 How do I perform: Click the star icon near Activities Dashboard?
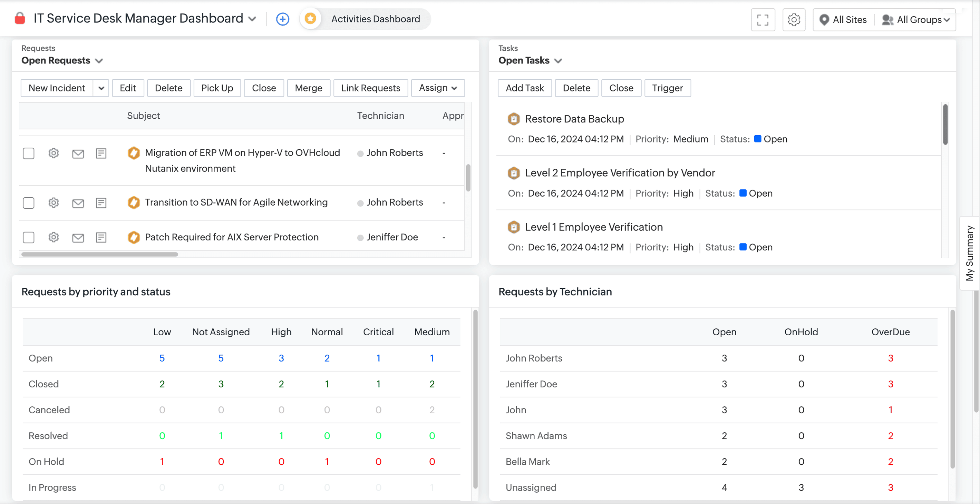tap(310, 18)
